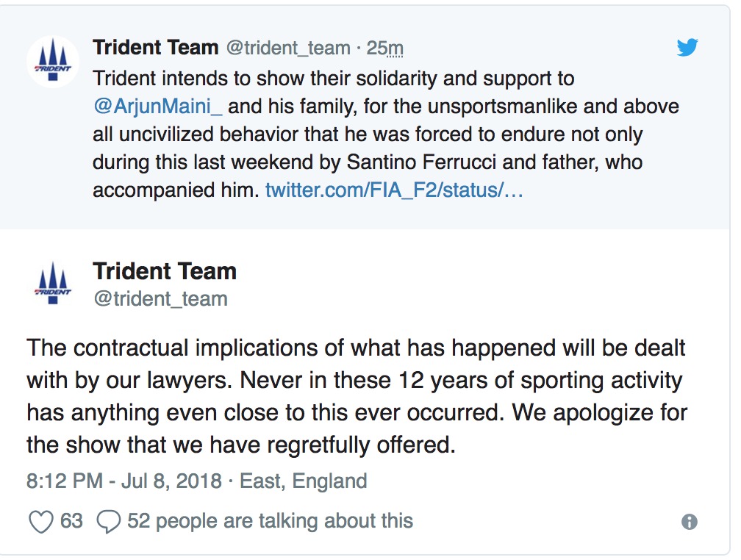Screen dimensions: 741x560
Task: Select the Trident Team bold name in lower tweet
Action: (x=165, y=271)
